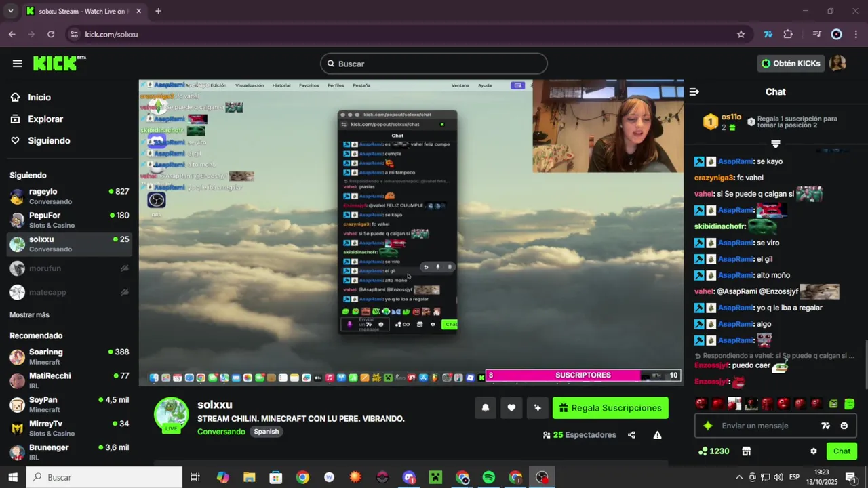
Task: Select the green angry face quick emote
Action: coord(833,404)
